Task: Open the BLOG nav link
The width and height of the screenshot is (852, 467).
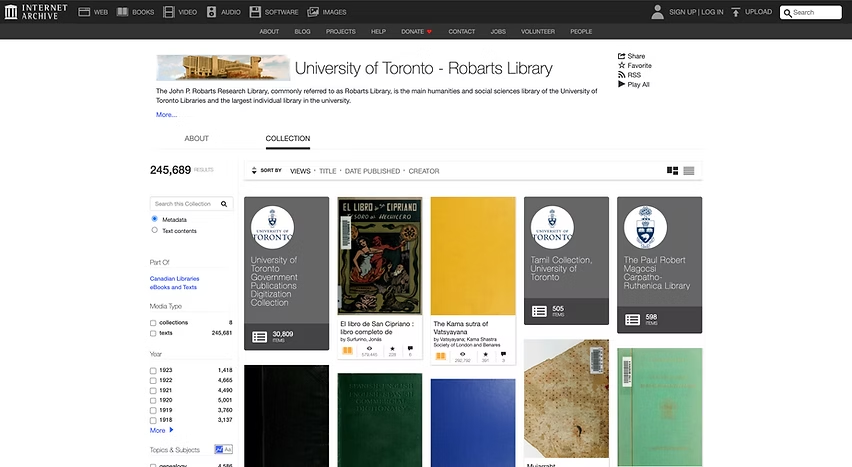Action: (x=302, y=32)
